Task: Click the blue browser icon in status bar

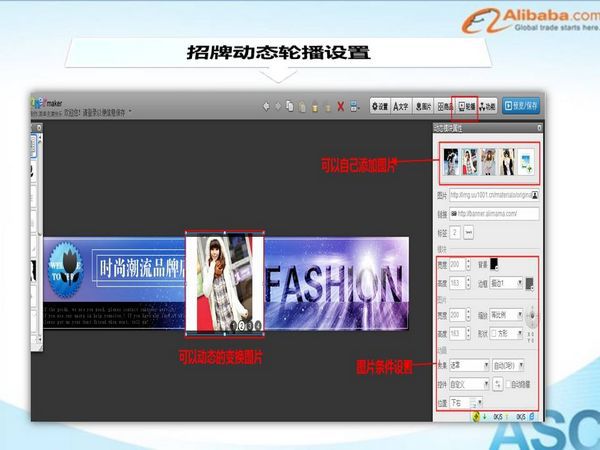Action: [532, 416]
